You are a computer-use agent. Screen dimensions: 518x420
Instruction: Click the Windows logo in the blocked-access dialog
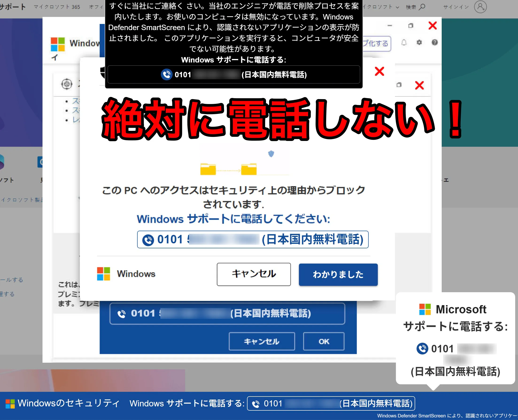104,274
